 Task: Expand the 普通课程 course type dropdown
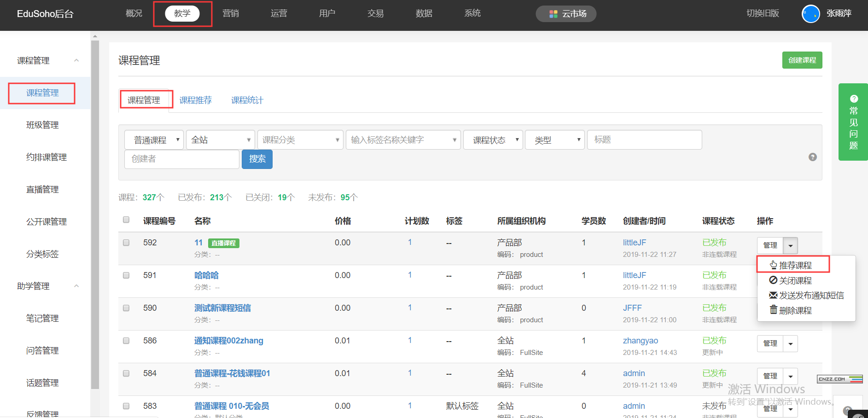(154, 140)
